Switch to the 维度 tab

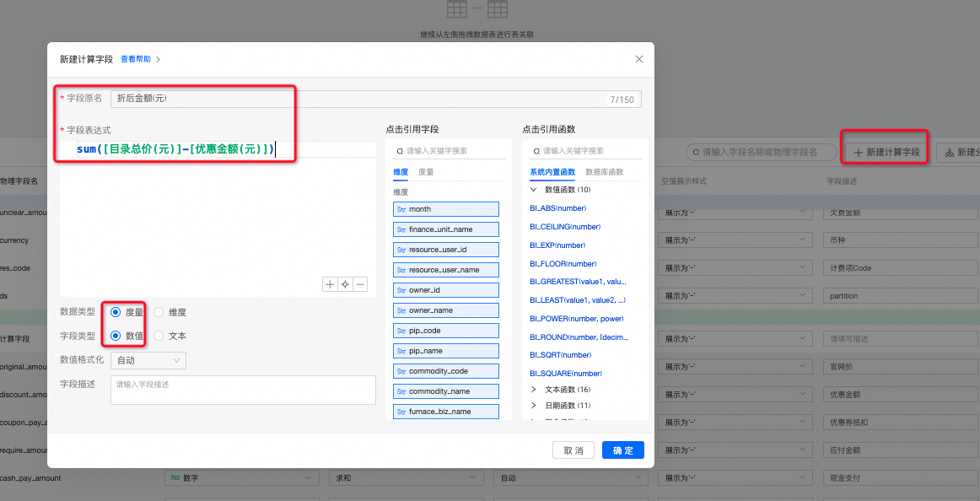point(401,172)
